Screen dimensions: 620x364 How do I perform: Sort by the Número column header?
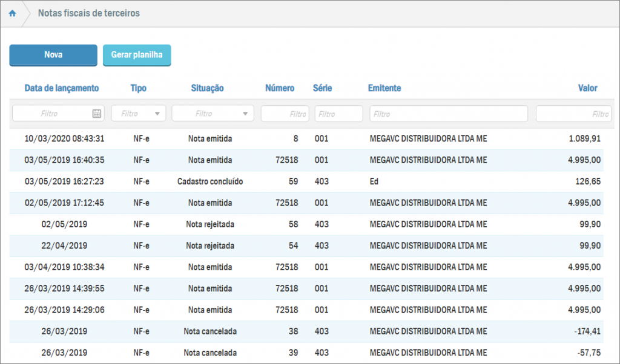280,88
